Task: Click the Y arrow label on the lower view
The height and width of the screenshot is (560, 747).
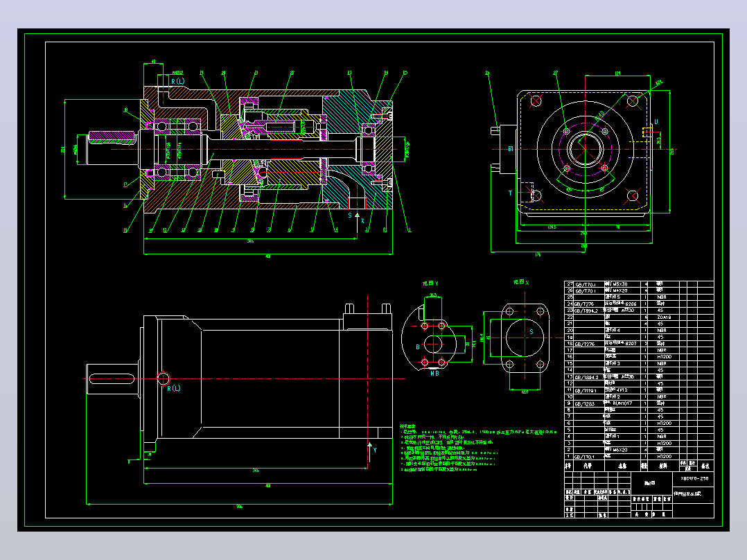Action: [375, 450]
